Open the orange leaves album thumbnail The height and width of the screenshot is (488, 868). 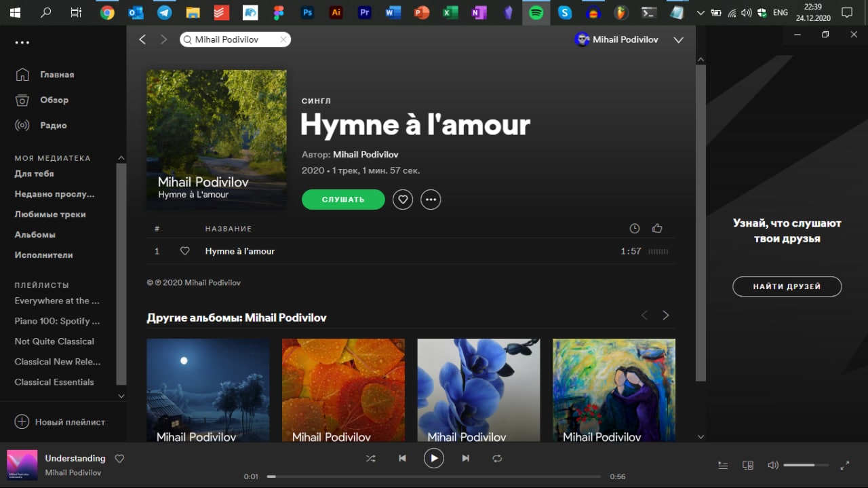pos(343,391)
